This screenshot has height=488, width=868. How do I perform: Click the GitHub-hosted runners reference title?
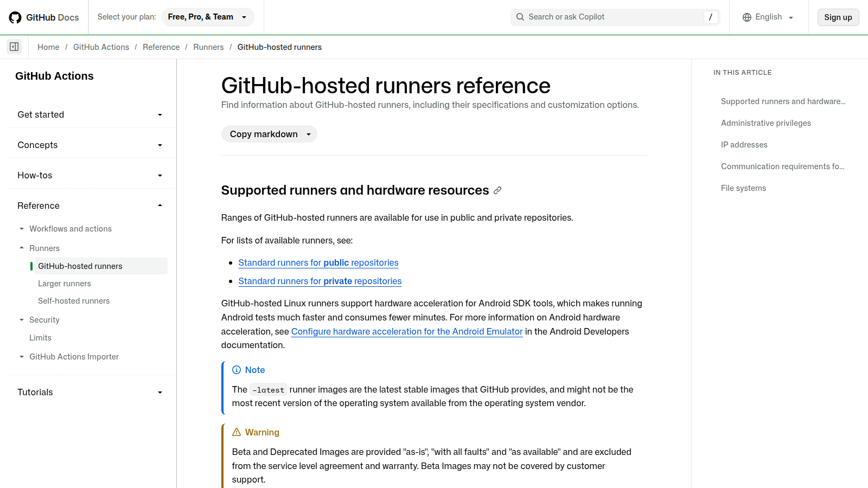click(386, 86)
